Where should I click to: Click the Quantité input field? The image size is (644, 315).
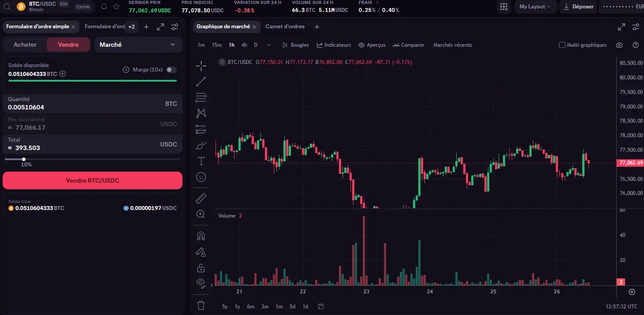pos(93,104)
